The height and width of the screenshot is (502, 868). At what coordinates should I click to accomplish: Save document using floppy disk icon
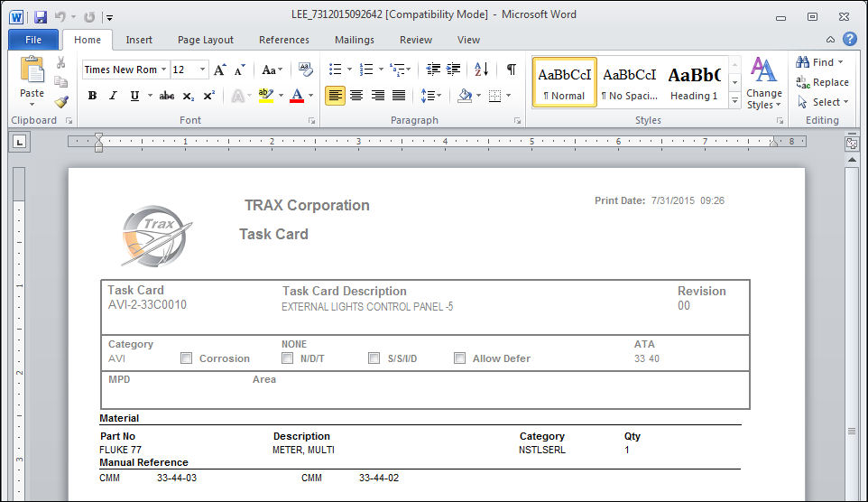[x=41, y=17]
